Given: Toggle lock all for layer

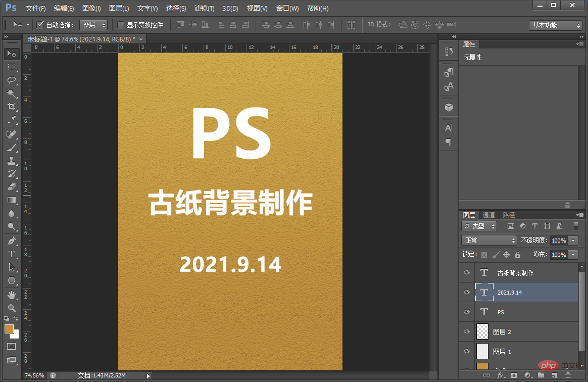Looking at the screenshot, I should pyautogui.click(x=518, y=255).
